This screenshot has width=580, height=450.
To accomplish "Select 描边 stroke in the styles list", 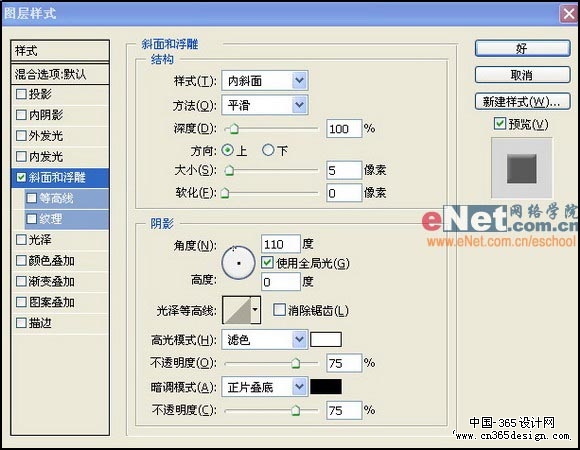I will tap(60, 323).
